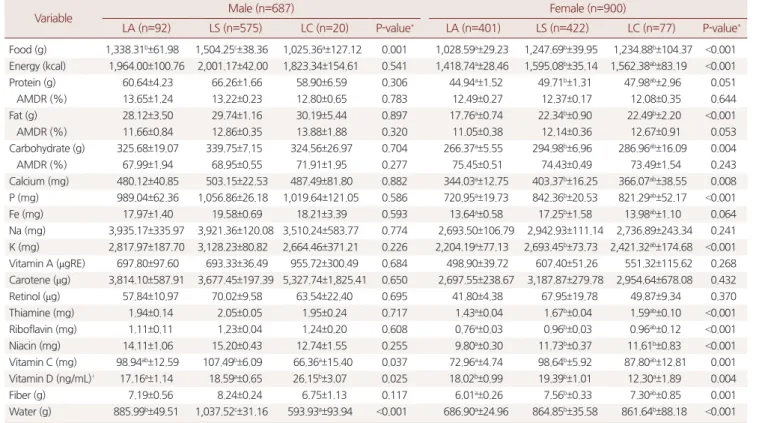The width and height of the screenshot is (759, 423).
Task: Click the value '5,327.74±1,825.41'
Action: point(325,280)
